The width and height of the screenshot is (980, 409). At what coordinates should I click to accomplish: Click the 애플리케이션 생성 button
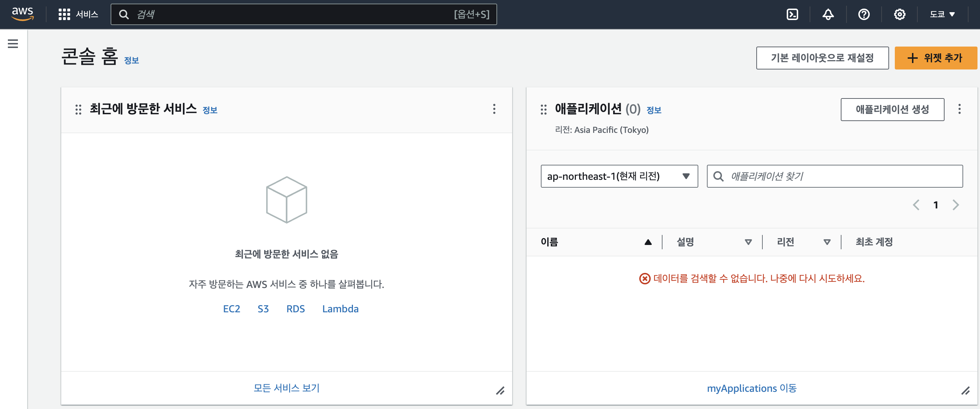coord(892,110)
